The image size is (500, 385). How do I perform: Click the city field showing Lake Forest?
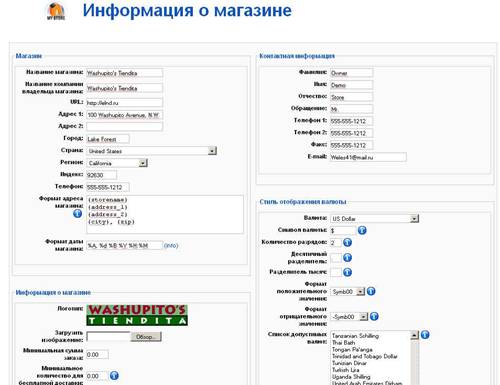click(108, 139)
